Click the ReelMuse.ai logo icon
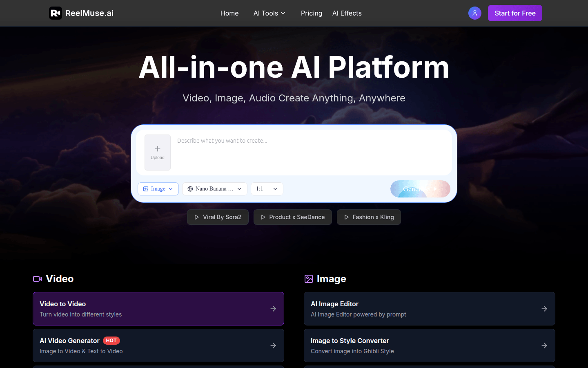 [x=56, y=13]
